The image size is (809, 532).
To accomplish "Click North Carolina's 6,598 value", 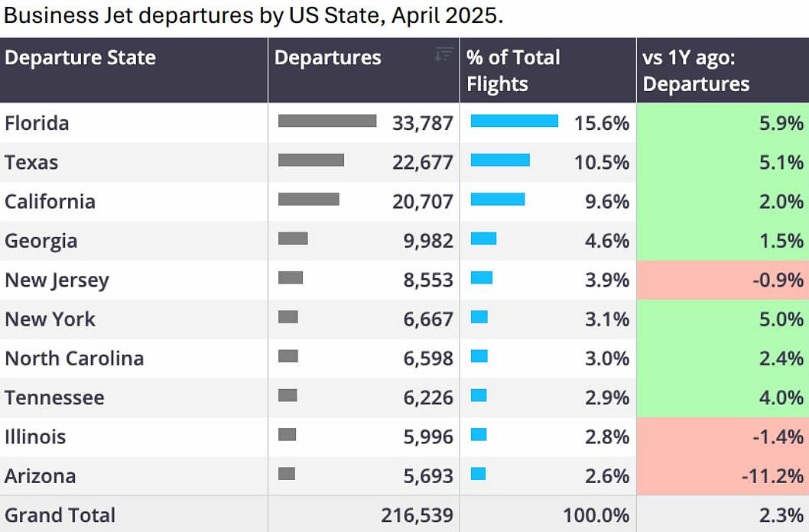I will pyautogui.click(x=428, y=358).
